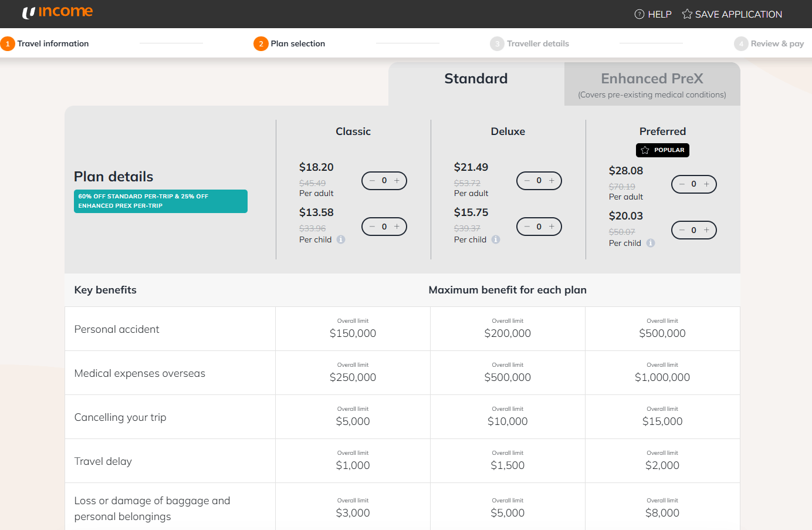Increase Classic child count with plus
The width and height of the screenshot is (812, 530).
tap(397, 227)
